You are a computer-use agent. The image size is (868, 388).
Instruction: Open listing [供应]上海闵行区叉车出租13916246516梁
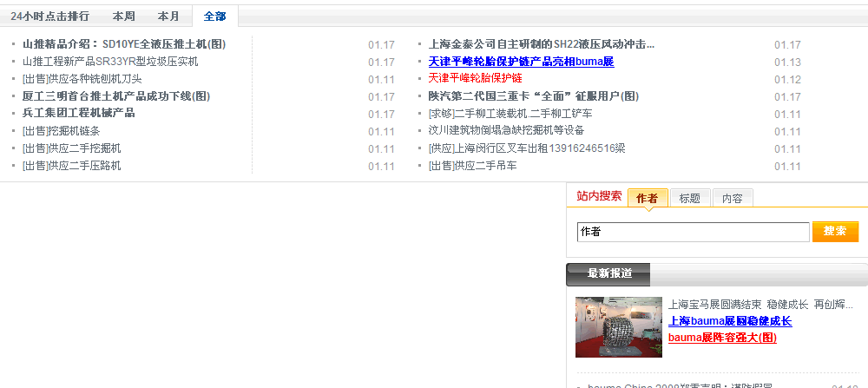527,148
